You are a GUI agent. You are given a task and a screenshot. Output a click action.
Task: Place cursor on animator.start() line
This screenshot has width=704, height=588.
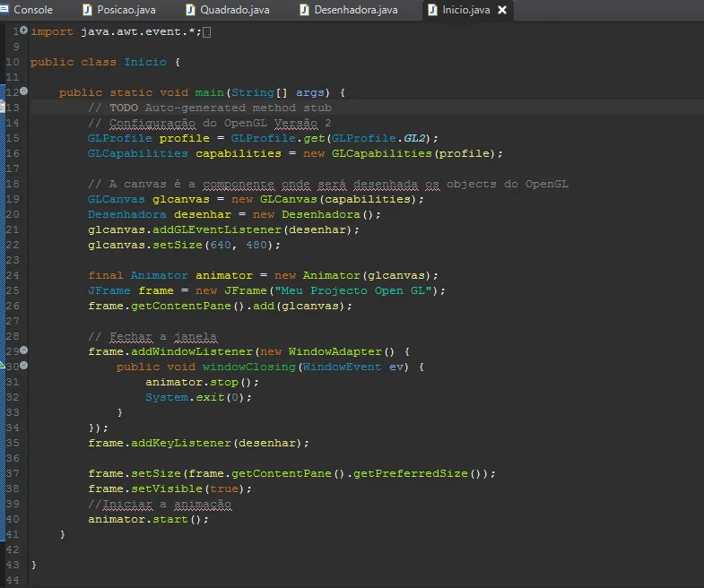[x=148, y=519]
